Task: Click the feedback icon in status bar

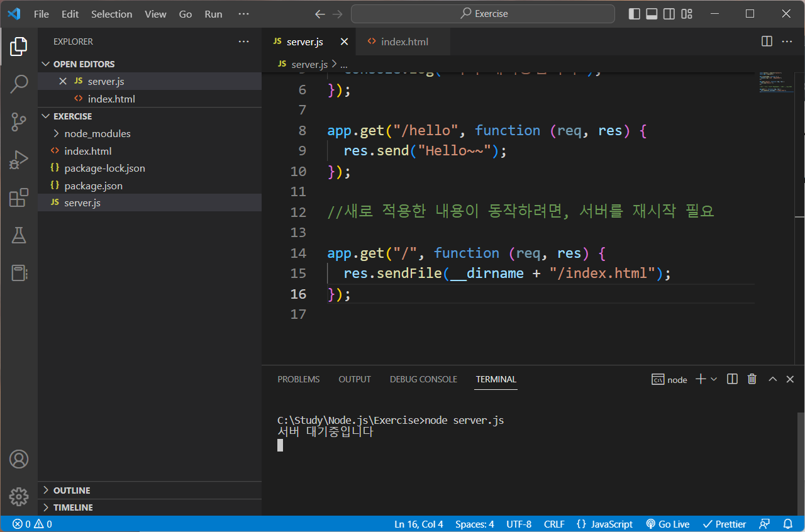Action: 764,524
